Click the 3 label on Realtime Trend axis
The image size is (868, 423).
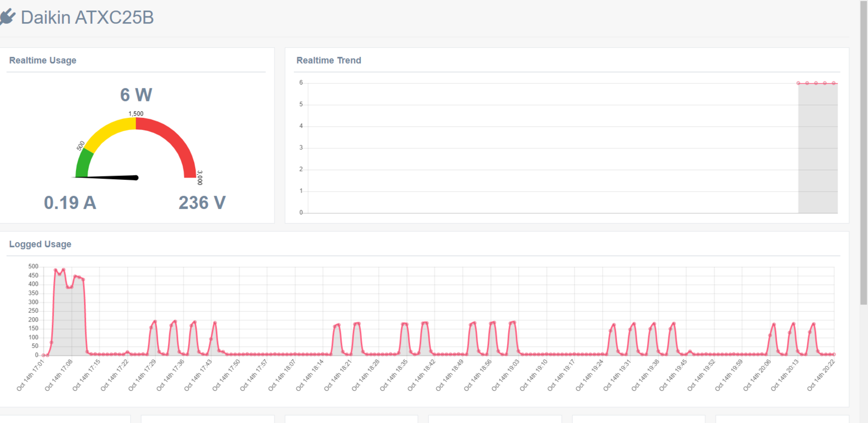pos(301,148)
